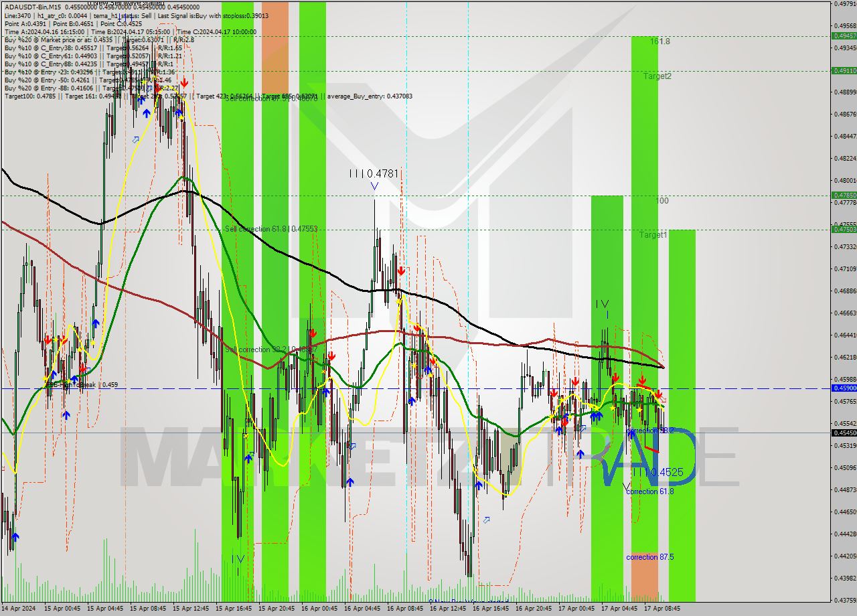
Task: Click the '15 Apr 00:45' time label
Action: click(x=62, y=609)
